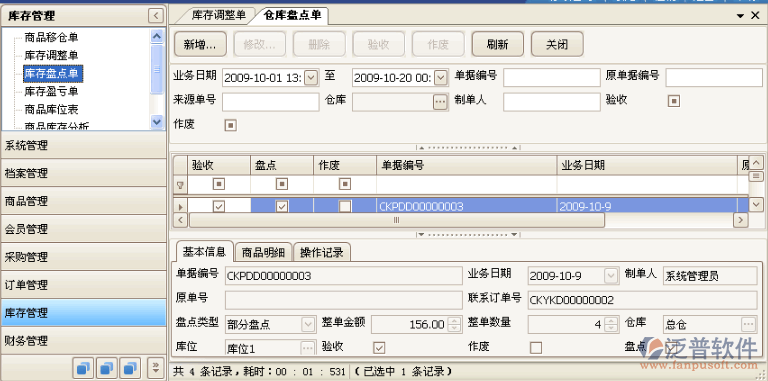Click the row indicator arrow of CKPDD00000003
The width and height of the screenshot is (768, 381).
click(x=181, y=207)
